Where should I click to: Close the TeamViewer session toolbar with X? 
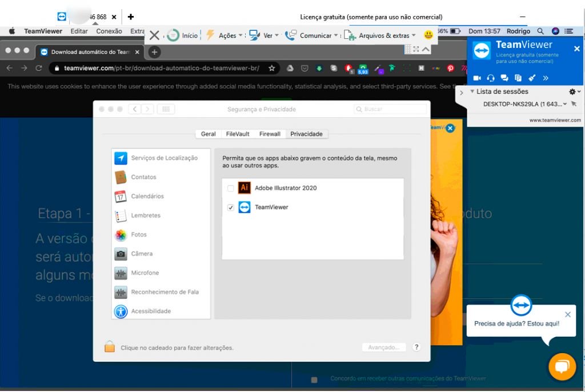[x=154, y=35]
